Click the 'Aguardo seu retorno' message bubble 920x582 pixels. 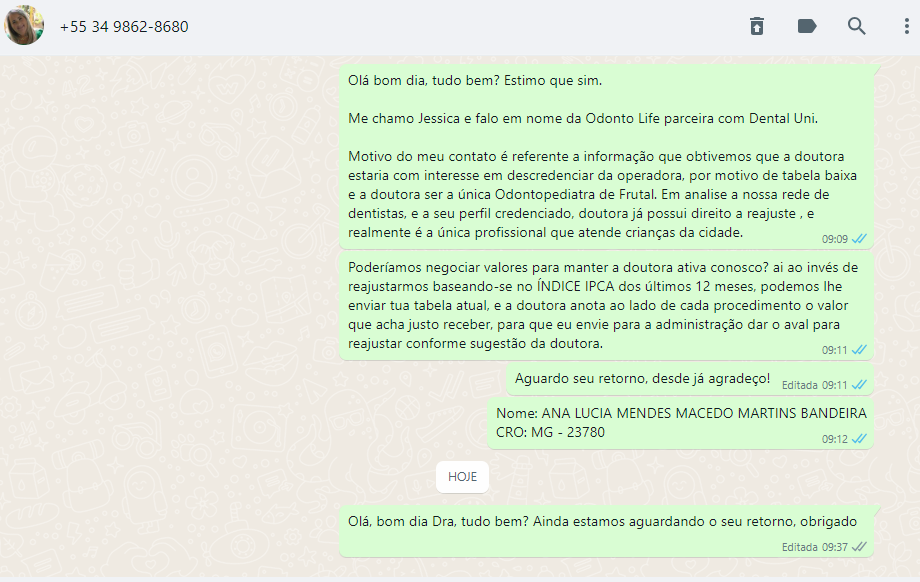click(690, 380)
